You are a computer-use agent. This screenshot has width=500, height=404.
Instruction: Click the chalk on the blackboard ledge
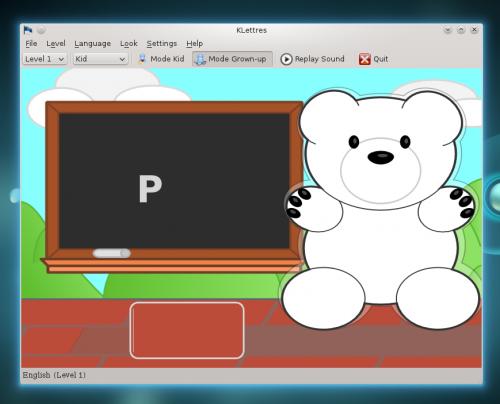[112, 253]
